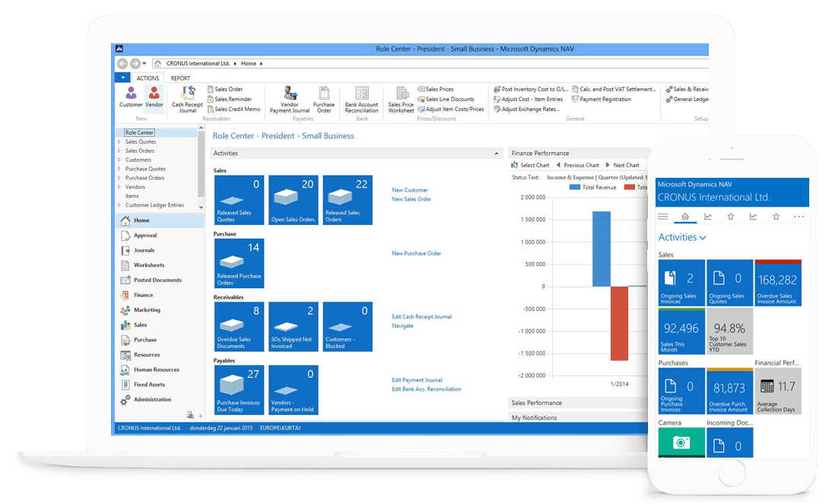Run Adjust Exchange Rates from the ribbon

pyautogui.click(x=526, y=109)
